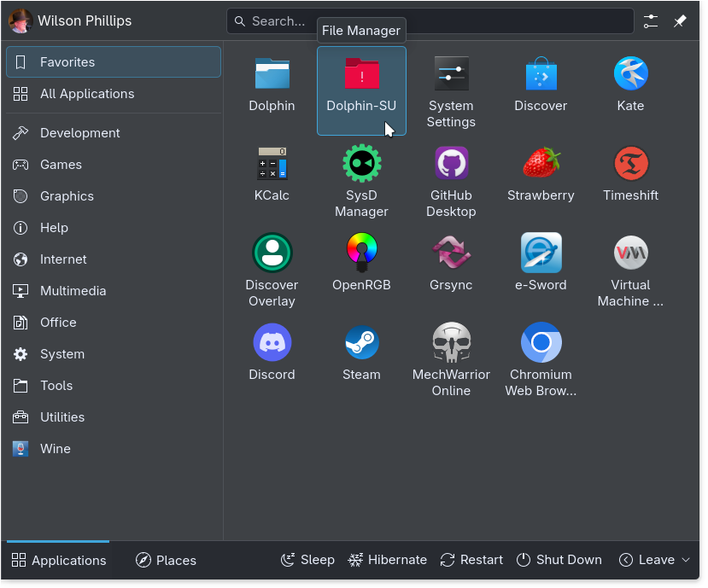Viewport: 708px width, 588px height.
Task: Select the System category
Action: point(114,354)
